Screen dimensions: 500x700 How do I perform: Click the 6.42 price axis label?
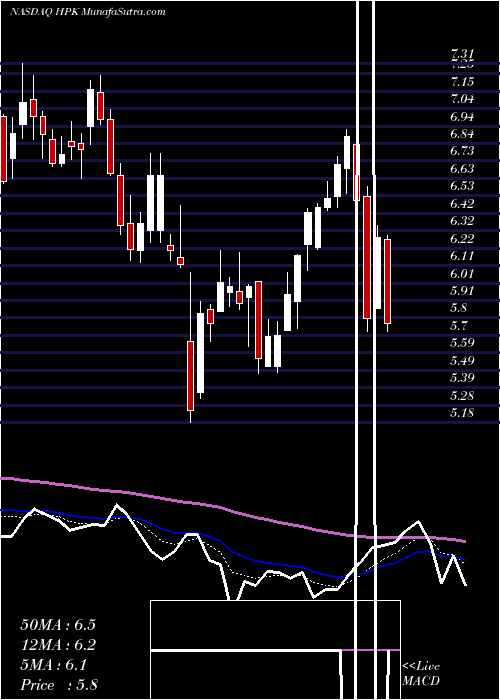pyautogui.click(x=462, y=204)
